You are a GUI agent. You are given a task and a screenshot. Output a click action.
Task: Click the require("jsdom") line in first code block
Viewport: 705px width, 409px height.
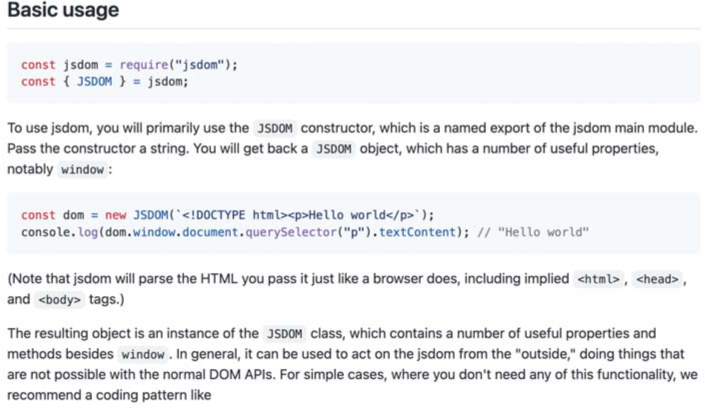129,65
